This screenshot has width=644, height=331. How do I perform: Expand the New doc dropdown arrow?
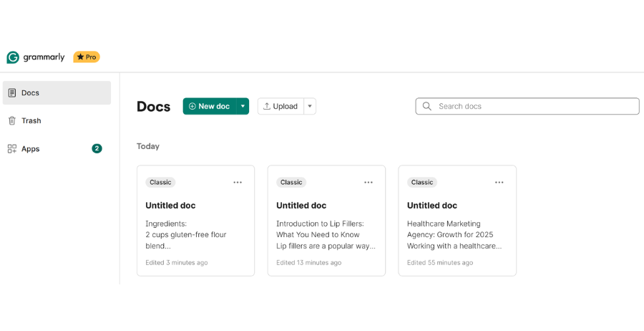point(243,106)
